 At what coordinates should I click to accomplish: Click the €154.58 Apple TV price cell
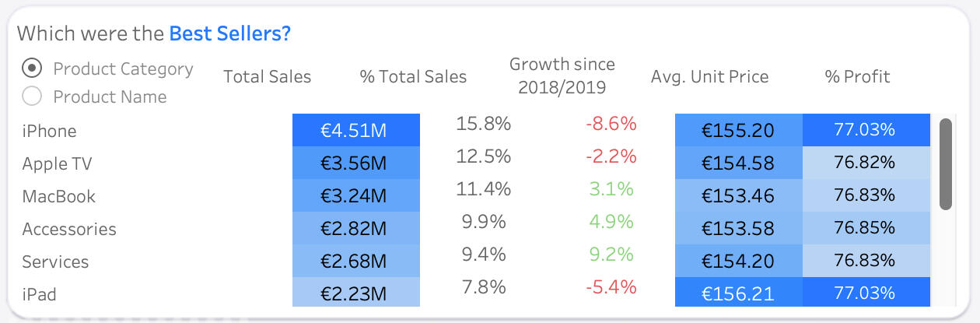[738, 163]
